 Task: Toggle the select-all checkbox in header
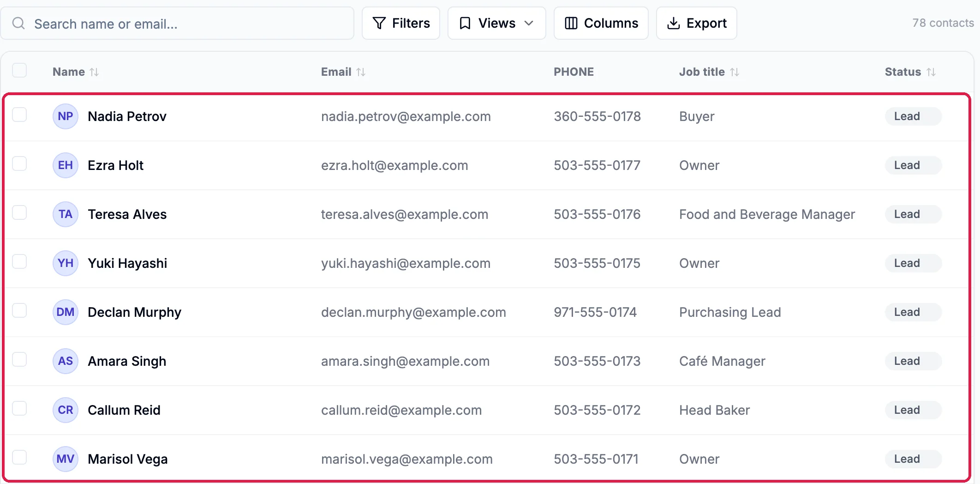coord(19,71)
